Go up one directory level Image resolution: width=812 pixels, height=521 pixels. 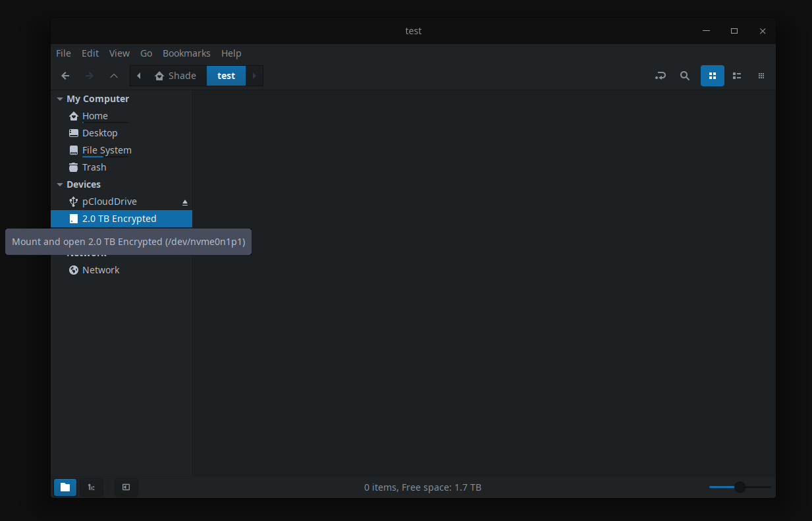113,75
